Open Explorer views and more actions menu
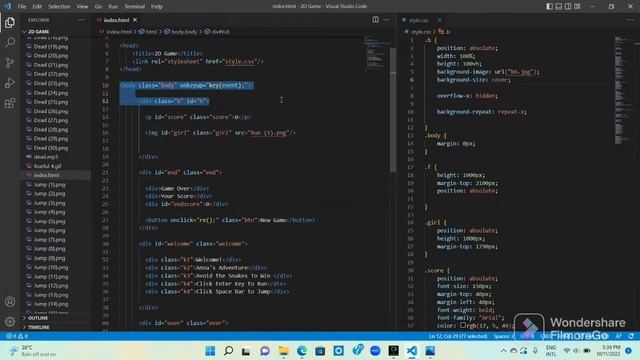 [81, 20]
